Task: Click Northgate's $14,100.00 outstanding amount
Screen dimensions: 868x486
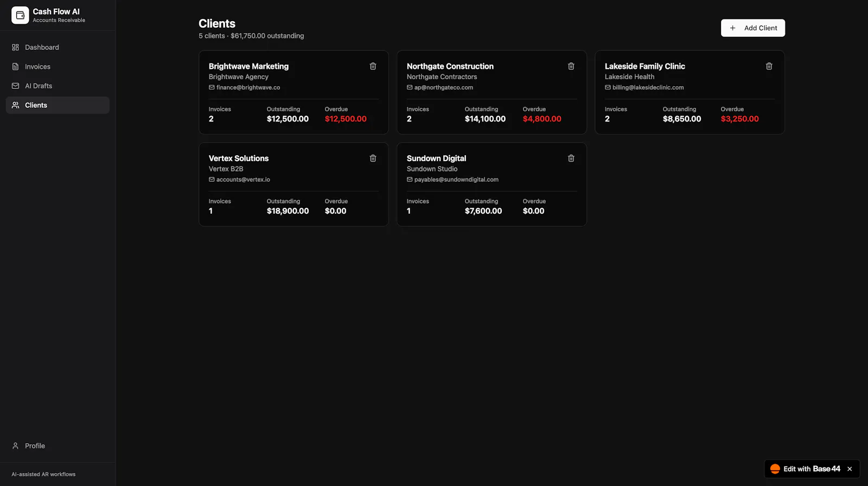Action: click(485, 119)
